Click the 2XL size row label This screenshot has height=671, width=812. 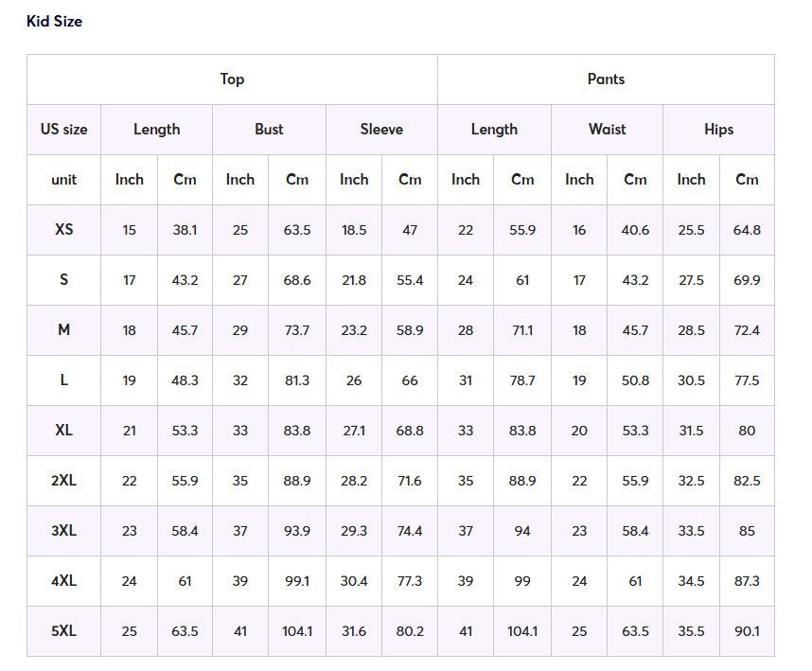tap(63, 481)
